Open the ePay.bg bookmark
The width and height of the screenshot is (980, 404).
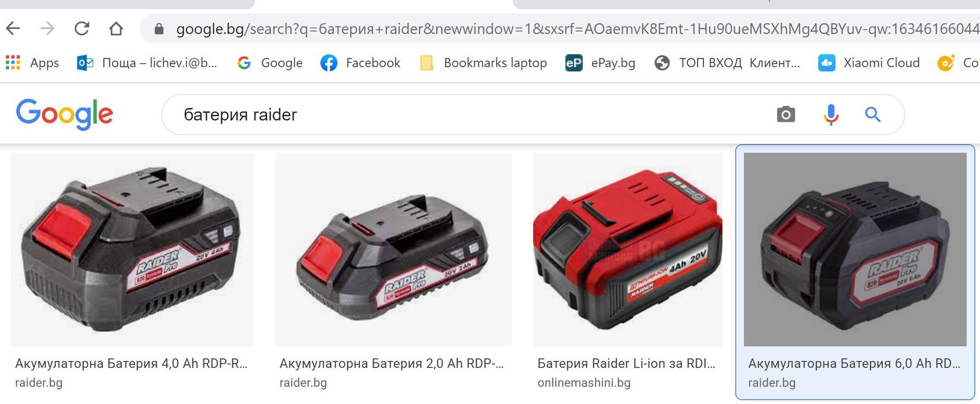tap(600, 63)
